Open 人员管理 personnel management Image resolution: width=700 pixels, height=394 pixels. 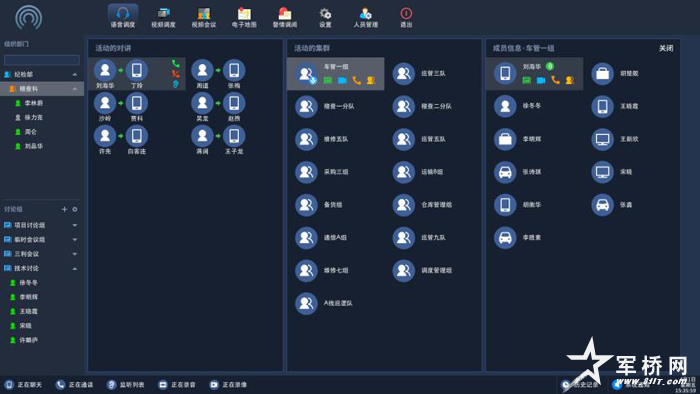[x=366, y=18]
